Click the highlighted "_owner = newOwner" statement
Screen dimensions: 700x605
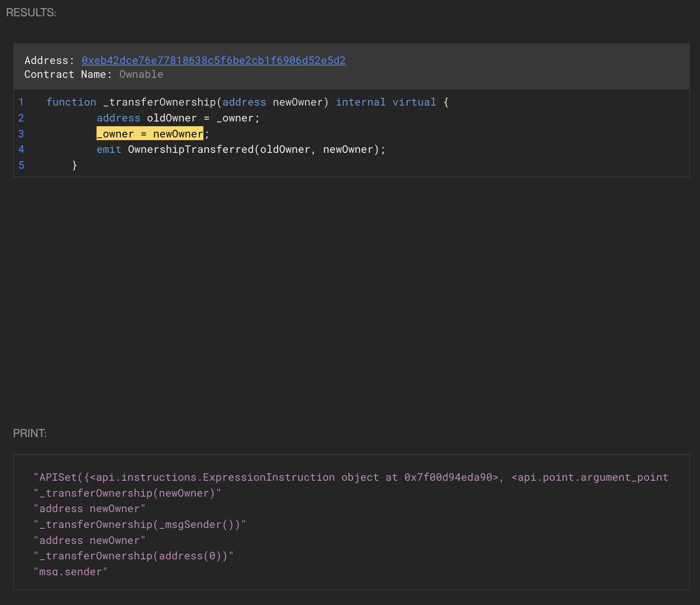150,134
